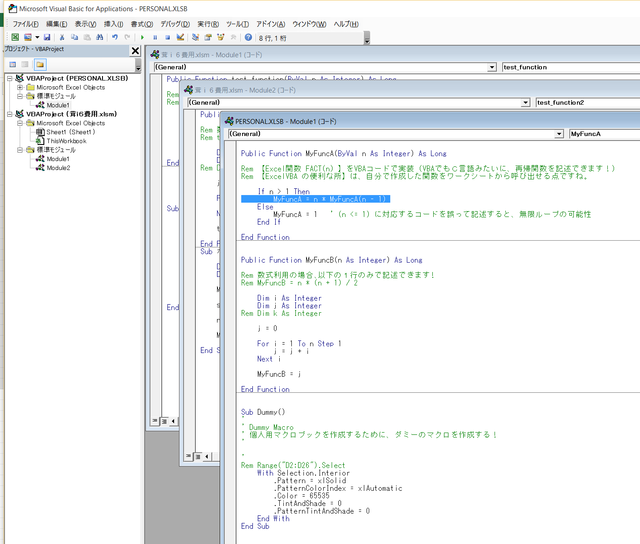640x544 pixels.
Task: Click the blue Help question mark icon
Action: (248, 38)
